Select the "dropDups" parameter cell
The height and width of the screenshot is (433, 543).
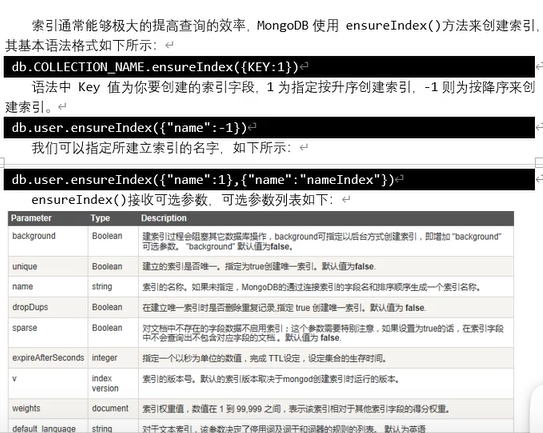48,307
